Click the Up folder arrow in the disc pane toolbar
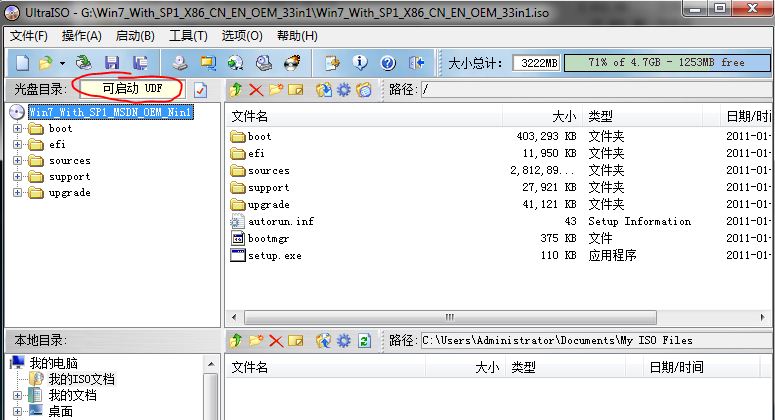 236,89
